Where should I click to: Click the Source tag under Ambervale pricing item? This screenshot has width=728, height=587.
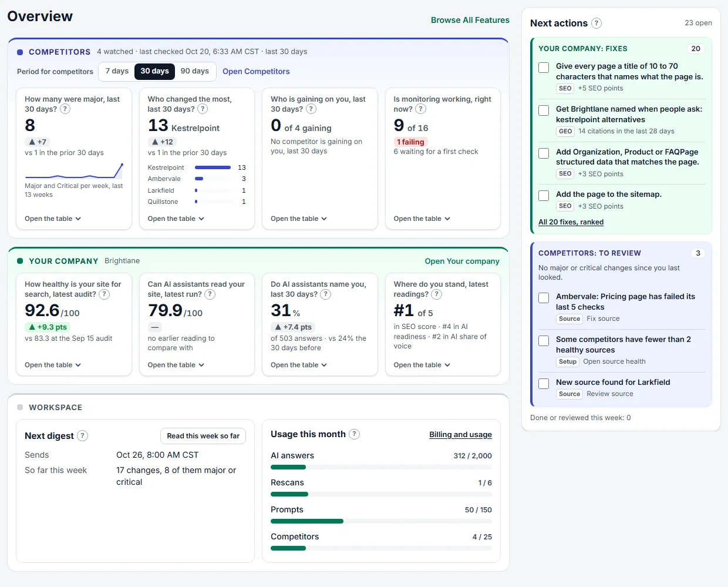coord(569,319)
